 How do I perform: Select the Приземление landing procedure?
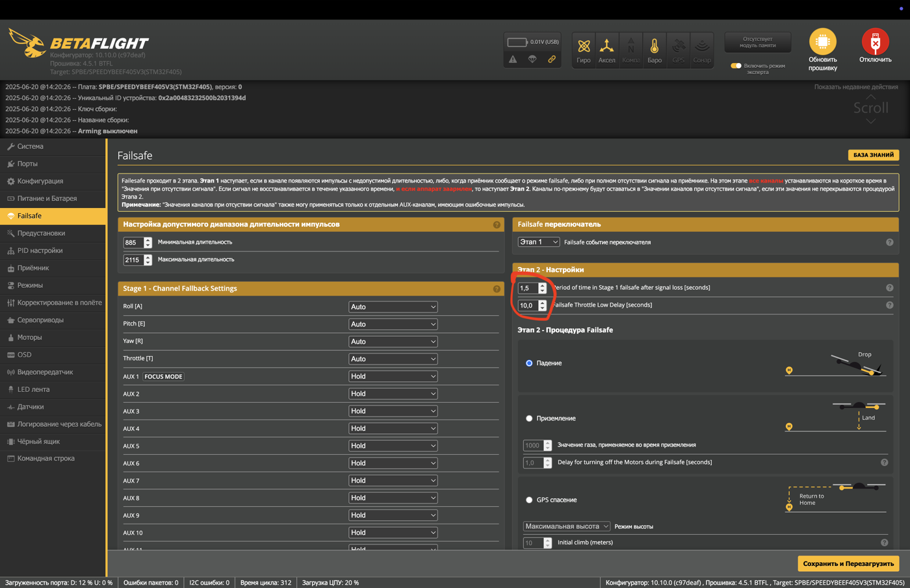click(x=529, y=418)
